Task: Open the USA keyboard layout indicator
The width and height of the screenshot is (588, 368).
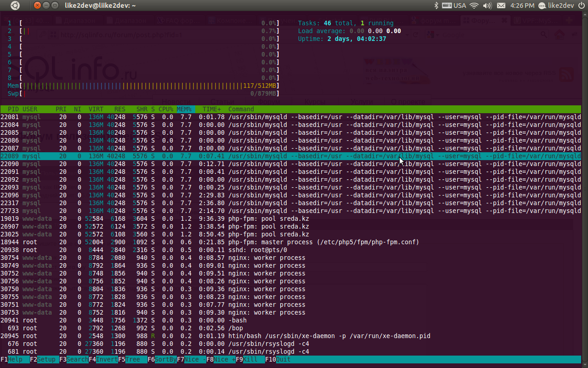Action: pyautogui.click(x=454, y=6)
